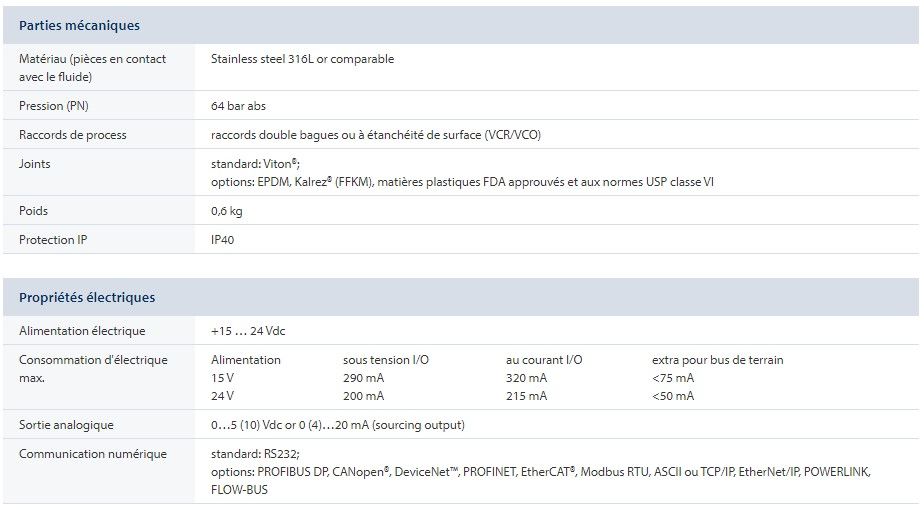This screenshot has height=510, width=924.
Task: Select the "Alimentation électrique" row label
Action: 82,331
